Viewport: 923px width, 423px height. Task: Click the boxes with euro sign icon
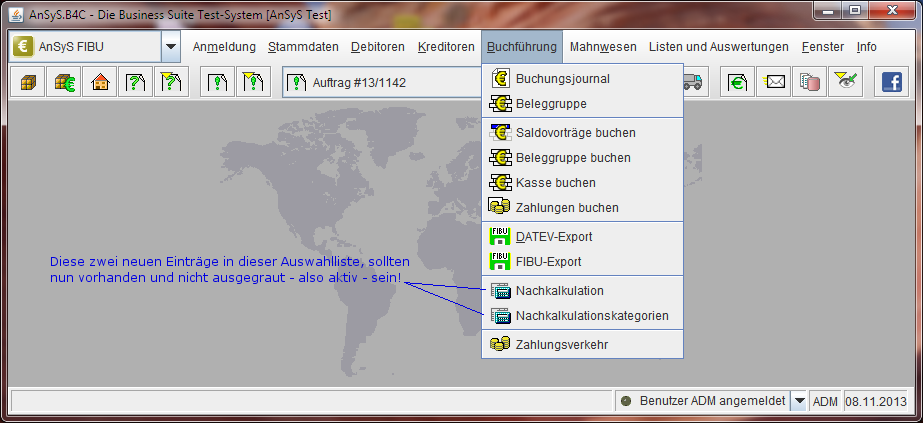click(63, 82)
